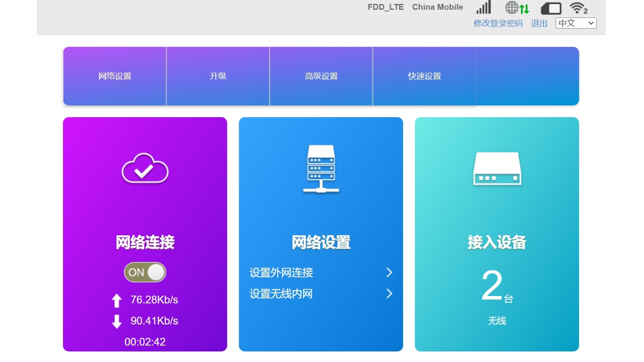Open the 中文 language dropdown

576,23
